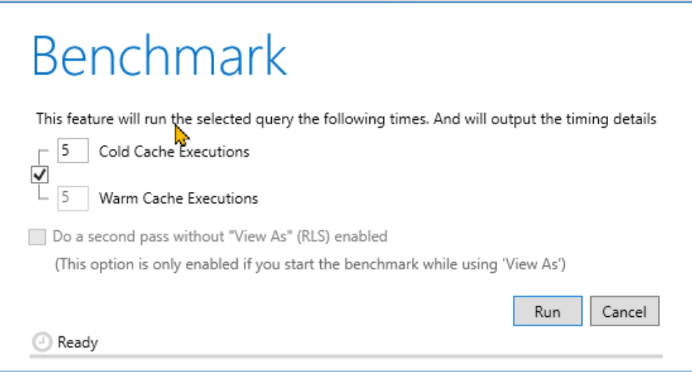This screenshot has width=692, height=372.
Task: Click the 'Do a second pass' label text
Action: pyautogui.click(x=220, y=237)
